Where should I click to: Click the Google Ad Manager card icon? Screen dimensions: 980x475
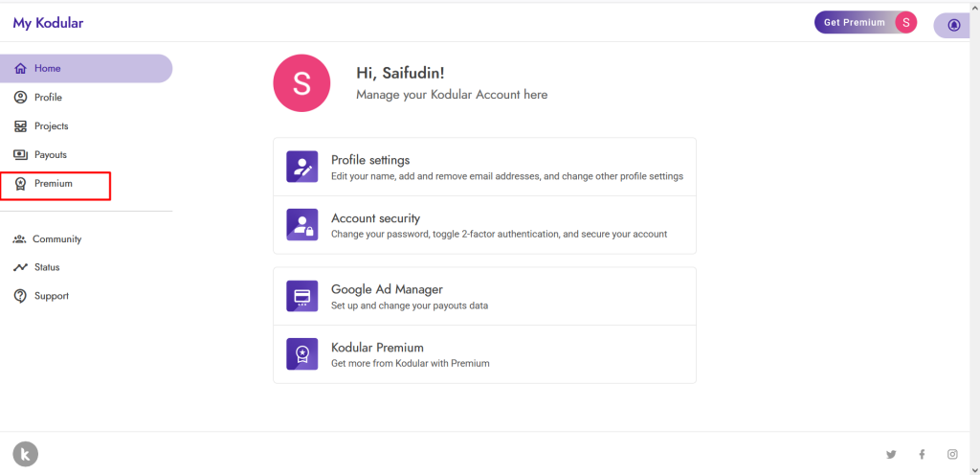[301, 296]
